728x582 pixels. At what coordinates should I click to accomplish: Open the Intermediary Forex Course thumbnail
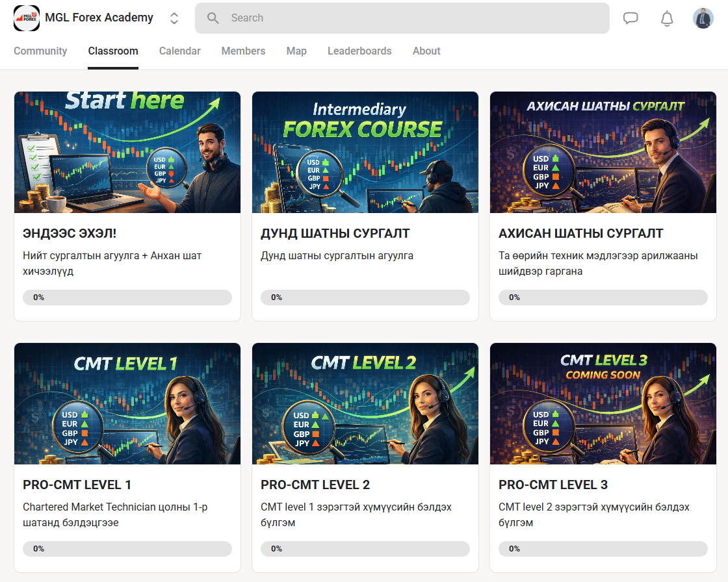tap(365, 152)
